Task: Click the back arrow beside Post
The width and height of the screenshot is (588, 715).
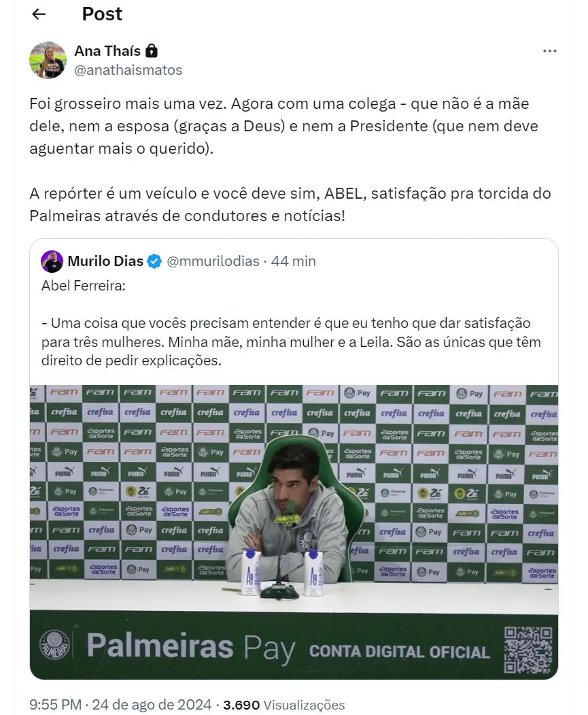Action: pos(39,14)
